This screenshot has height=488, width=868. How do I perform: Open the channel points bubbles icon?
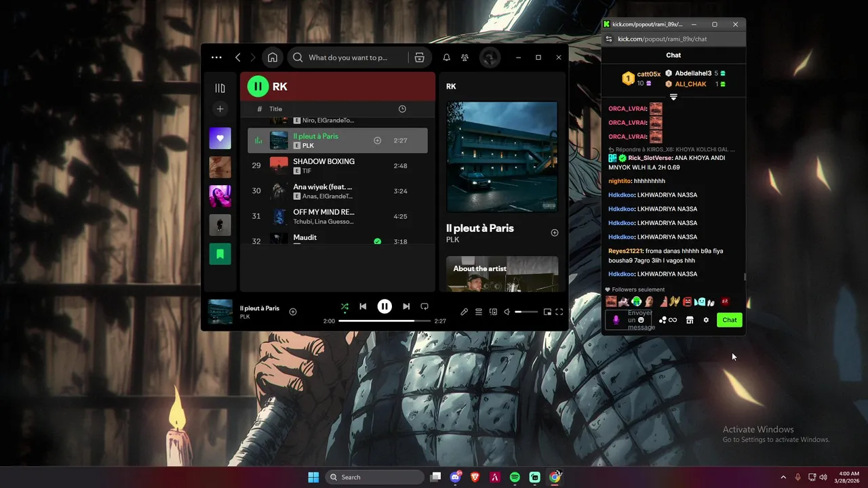pyautogui.click(x=663, y=320)
